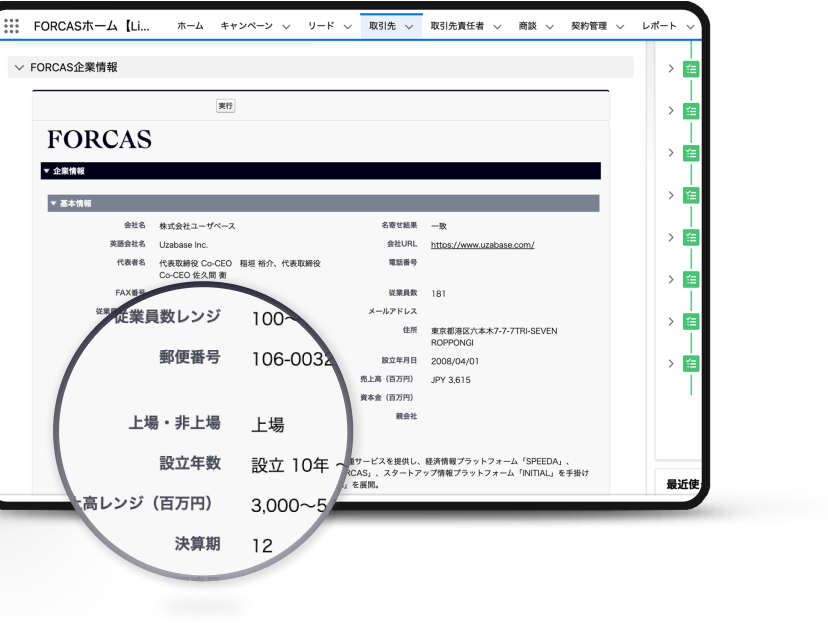828x632 pixels.
Task: Open the first green task icon
Action: pyautogui.click(x=691, y=69)
